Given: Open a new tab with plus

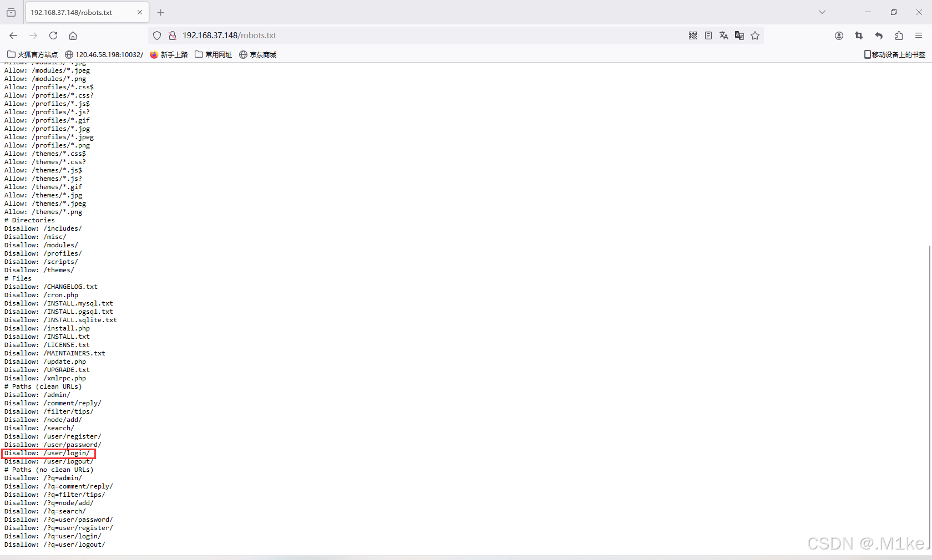Looking at the screenshot, I should [x=161, y=12].
